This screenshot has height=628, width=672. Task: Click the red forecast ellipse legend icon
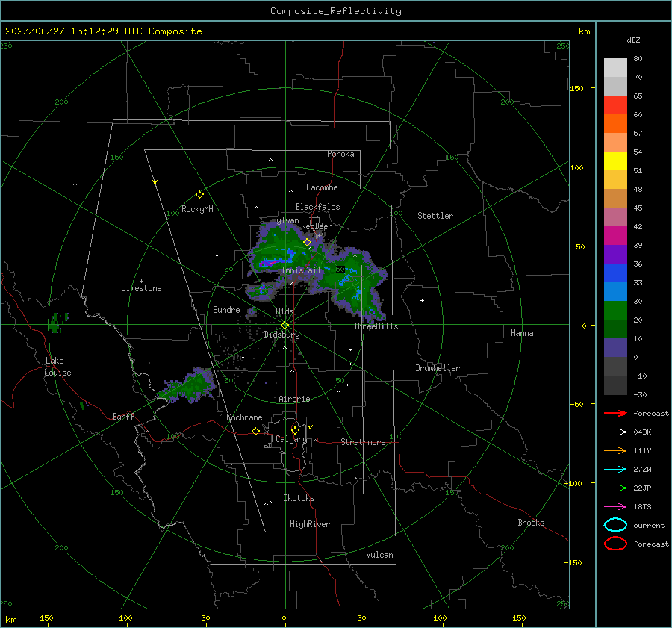(x=615, y=544)
